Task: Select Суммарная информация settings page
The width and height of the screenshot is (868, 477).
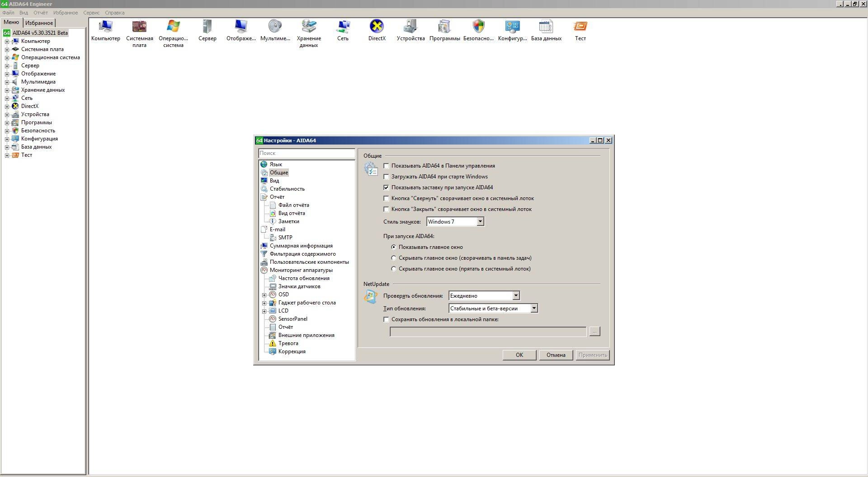Action: [301, 246]
